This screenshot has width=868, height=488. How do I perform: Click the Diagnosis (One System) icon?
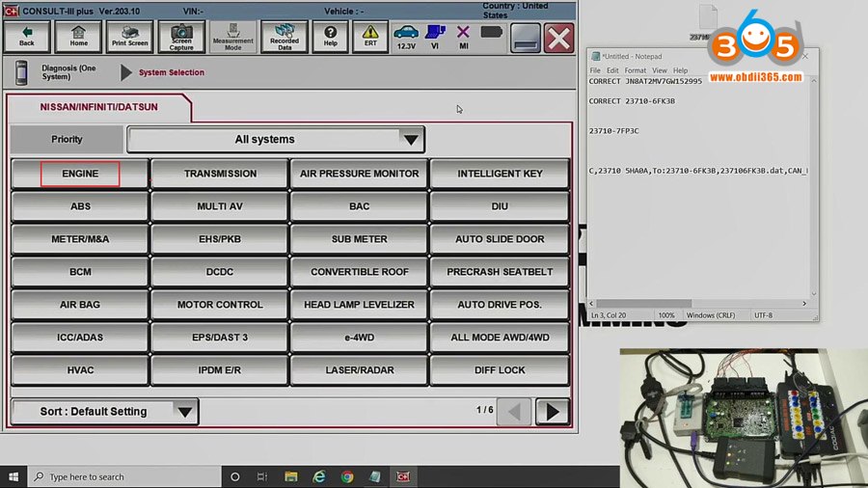[x=21, y=72]
